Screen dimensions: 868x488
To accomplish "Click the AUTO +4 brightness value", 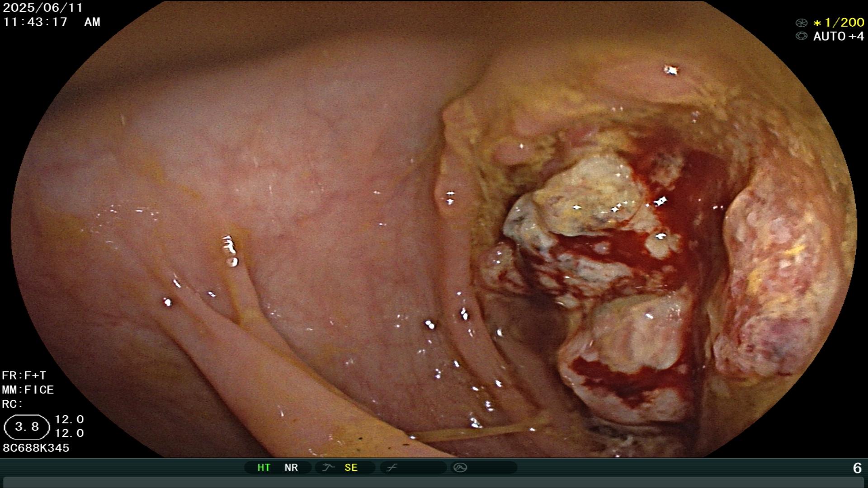I will 839,37.
